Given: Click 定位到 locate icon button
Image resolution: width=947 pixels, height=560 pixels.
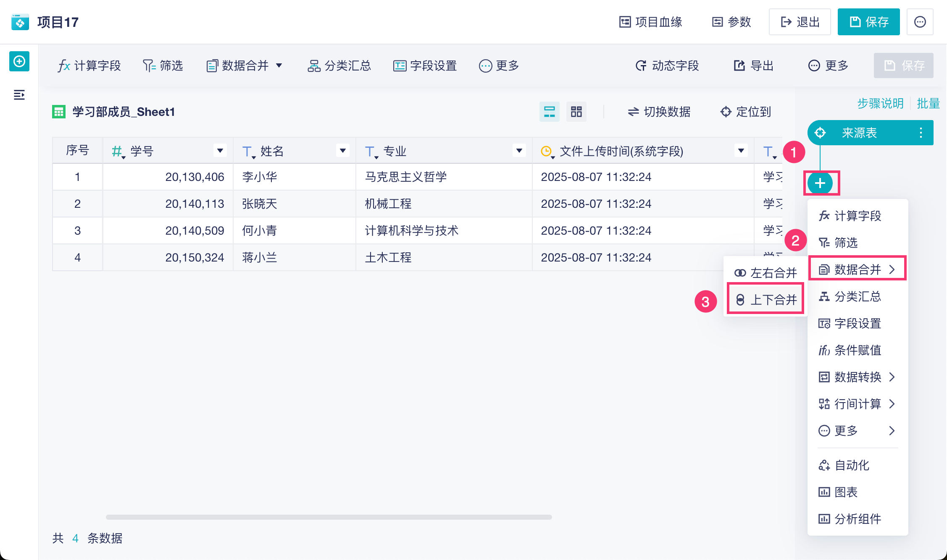Looking at the screenshot, I should tap(746, 112).
